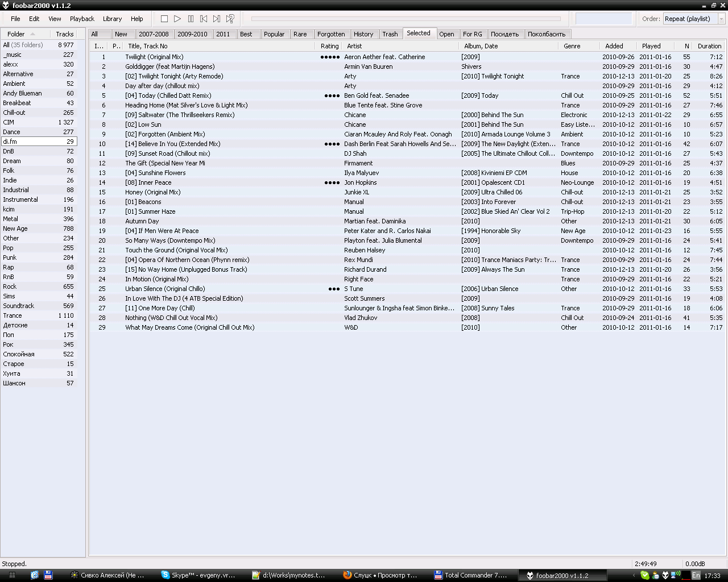Screen dimensions: 728x582
Task: Click the Played column header
Action: [656, 46]
